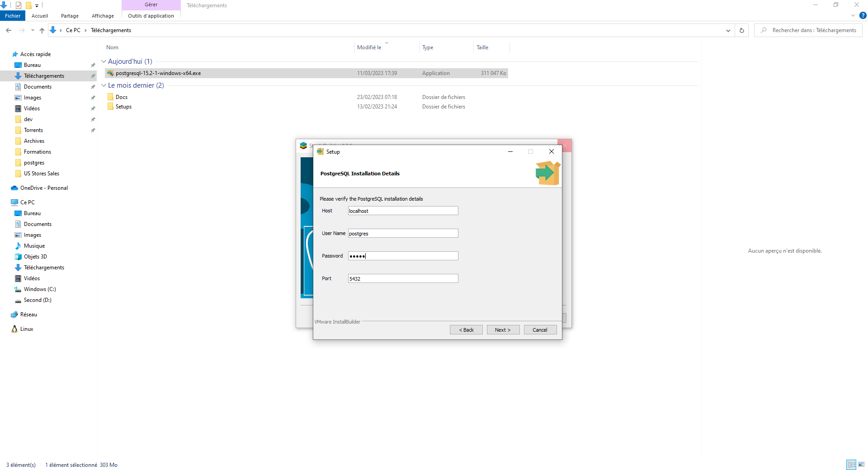Click the search box for Téléchargements
The width and height of the screenshot is (868, 470).
pos(809,30)
